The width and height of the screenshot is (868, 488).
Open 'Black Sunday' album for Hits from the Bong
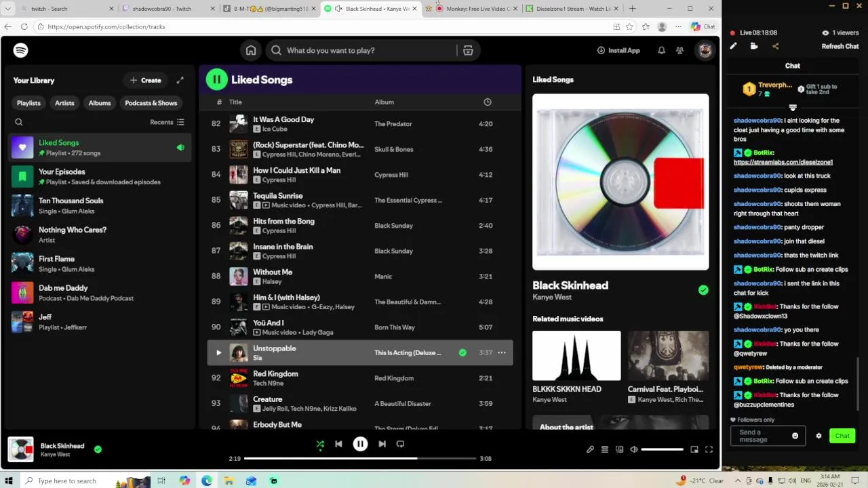coord(393,226)
